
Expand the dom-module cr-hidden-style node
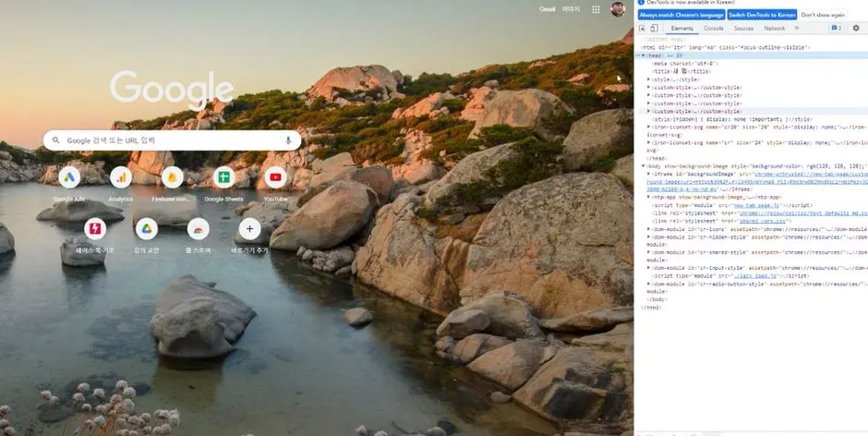tap(649, 236)
